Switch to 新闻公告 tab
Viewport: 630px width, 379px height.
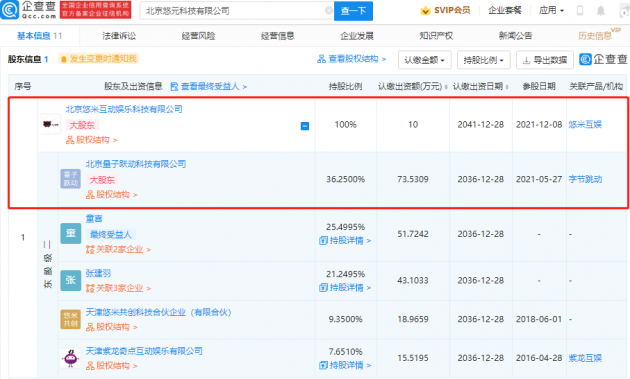[x=515, y=36]
